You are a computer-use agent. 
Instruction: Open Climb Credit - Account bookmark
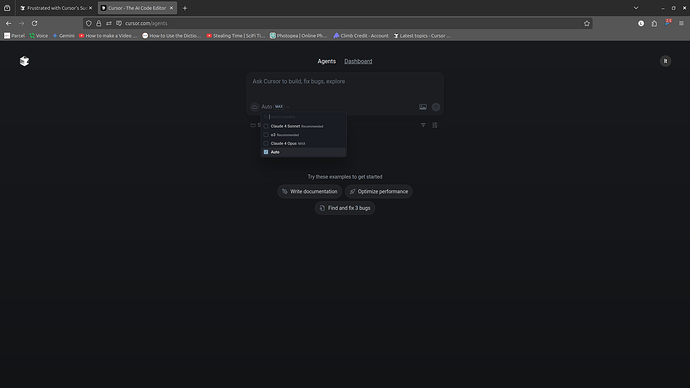[x=361, y=36]
